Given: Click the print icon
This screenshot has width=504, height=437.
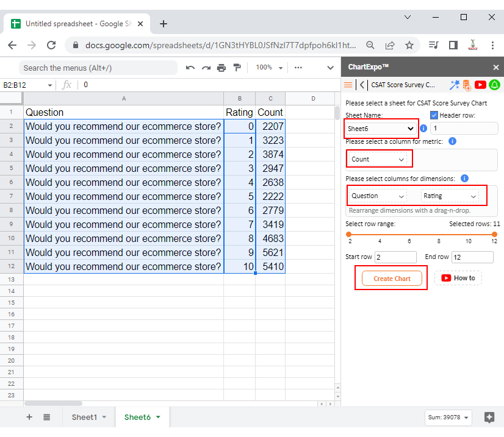Looking at the screenshot, I should tap(221, 68).
